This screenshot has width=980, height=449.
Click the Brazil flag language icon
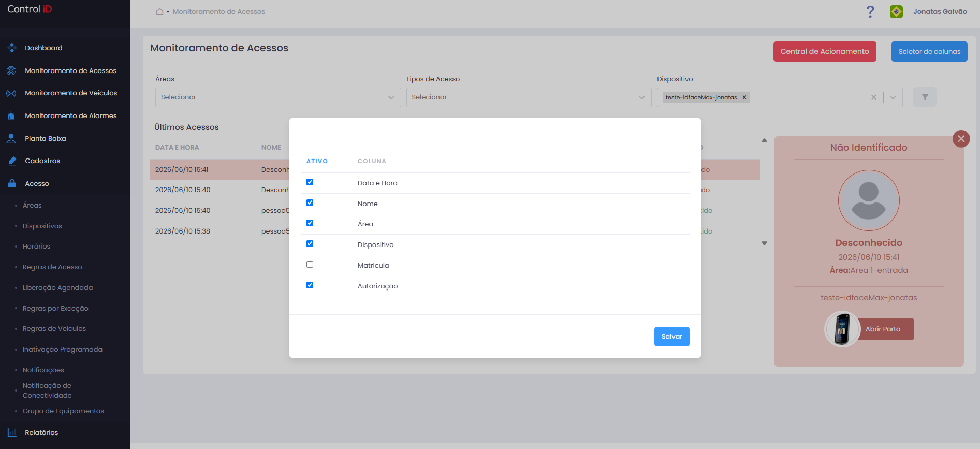[x=896, y=11]
